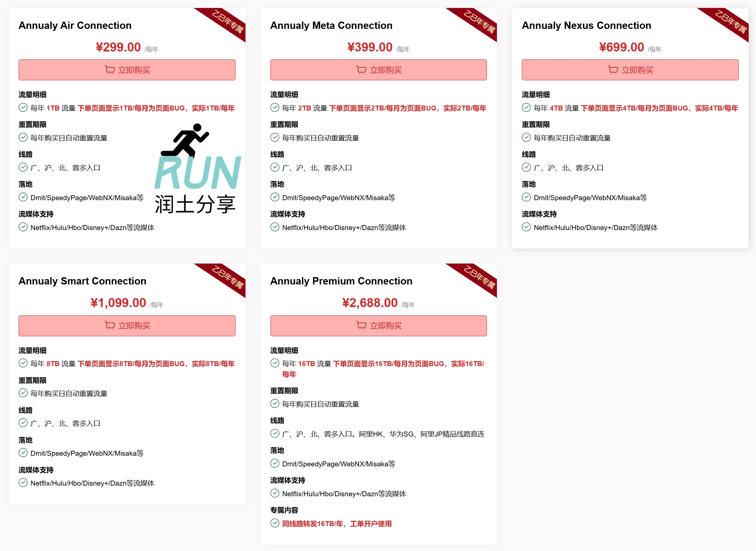Click the Meta Connection buy now button
The width and height of the screenshot is (756, 551).
[378, 70]
